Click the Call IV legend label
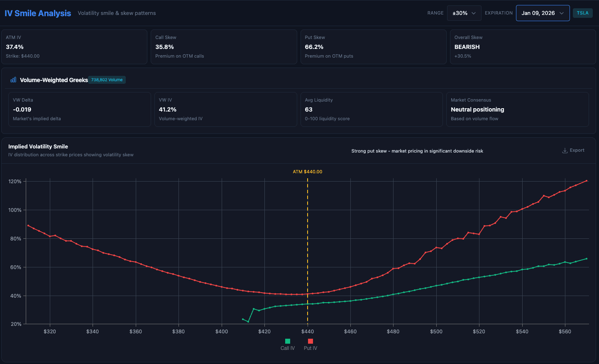 [288, 348]
